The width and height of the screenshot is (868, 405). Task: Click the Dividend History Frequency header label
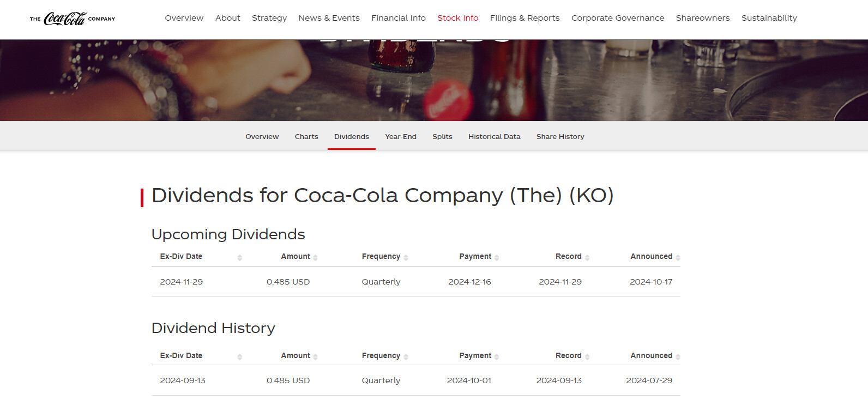click(381, 355)
